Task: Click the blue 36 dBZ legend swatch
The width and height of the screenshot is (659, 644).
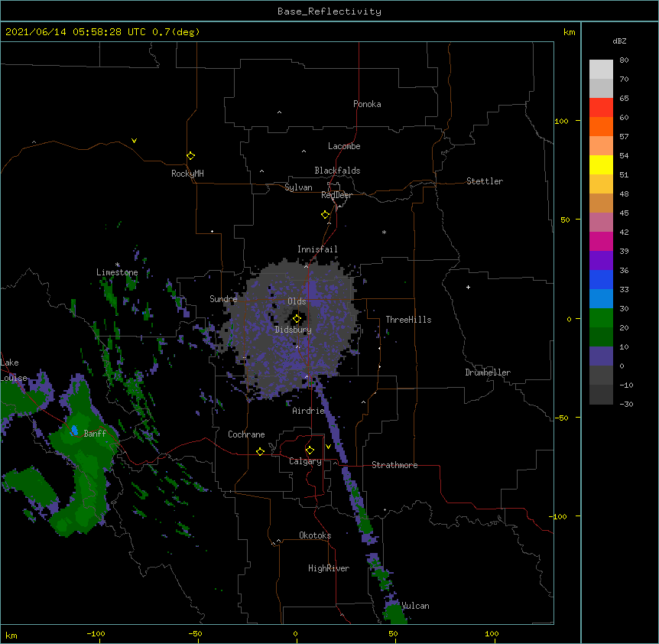Action: click(601, 280)
